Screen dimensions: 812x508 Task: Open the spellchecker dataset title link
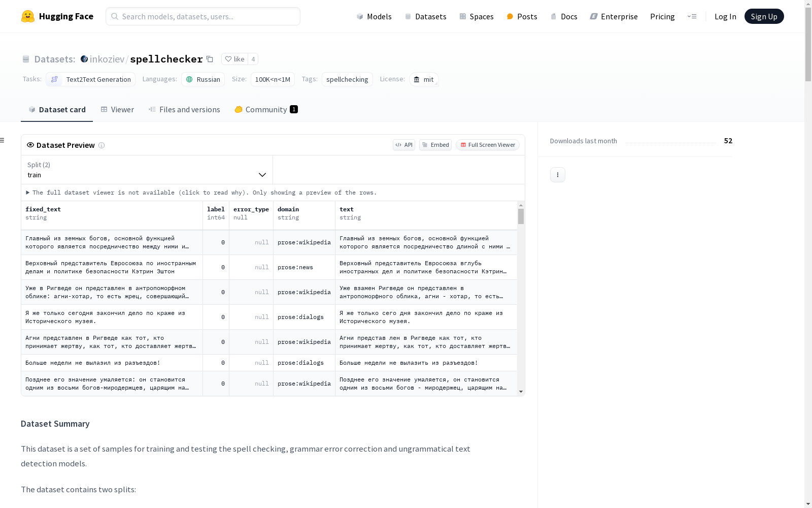pos(166,59)
